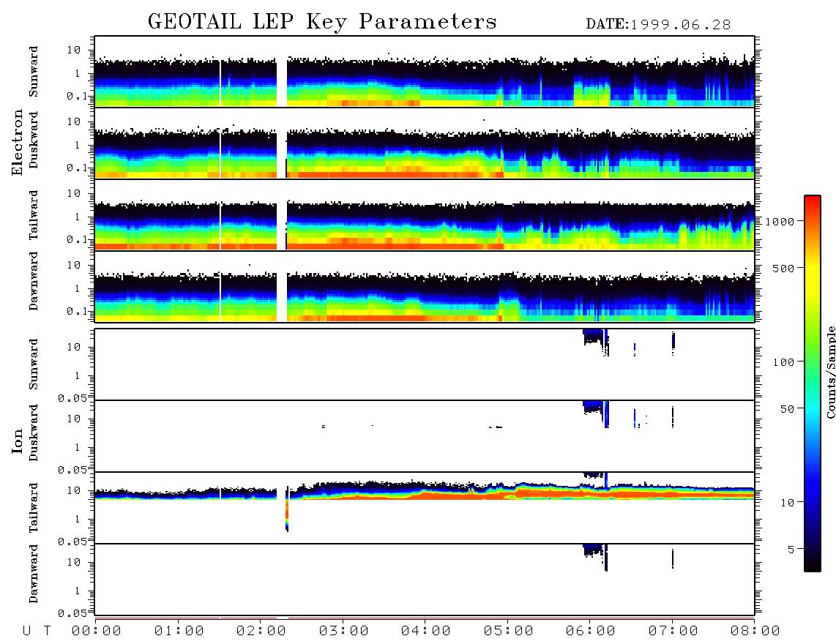This screenshot has width=836, height=644.
Task: Click the 50 colorbar tick label
Action: click(x=787, y=409)
